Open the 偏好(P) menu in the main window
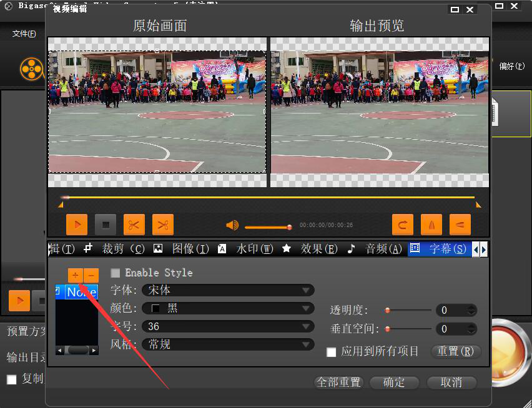 [x=511, y=66]
